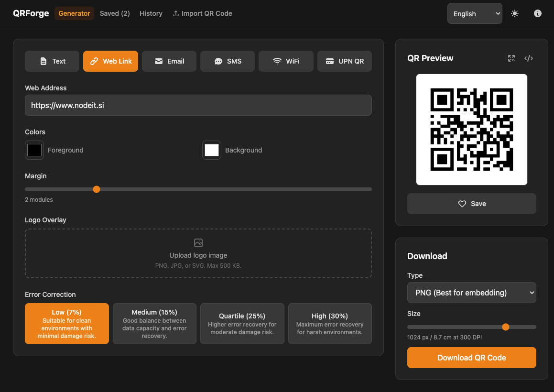Change PNG format in Type selector
The width and height of the screenshot is (554, 392).
[471, 292]
